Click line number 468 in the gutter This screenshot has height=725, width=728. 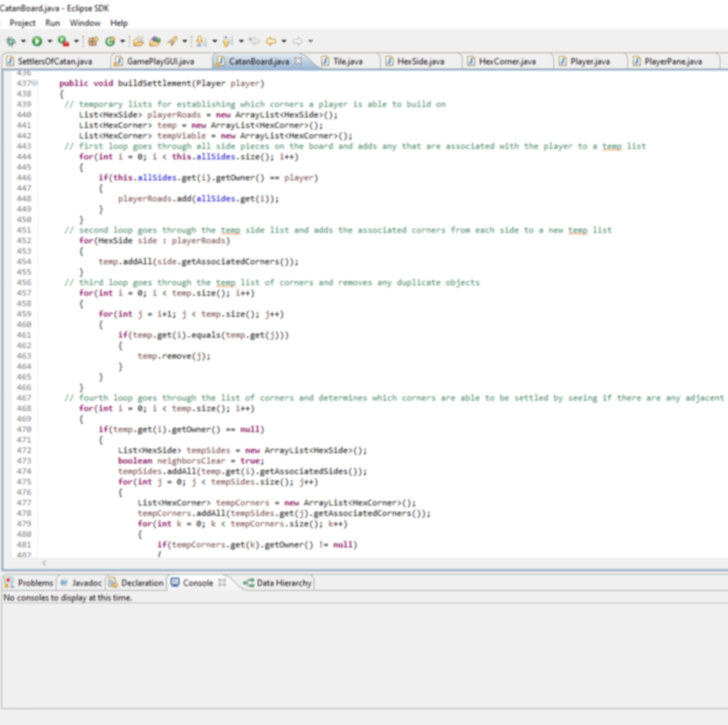pyautogui.click(x=24, y=408)
